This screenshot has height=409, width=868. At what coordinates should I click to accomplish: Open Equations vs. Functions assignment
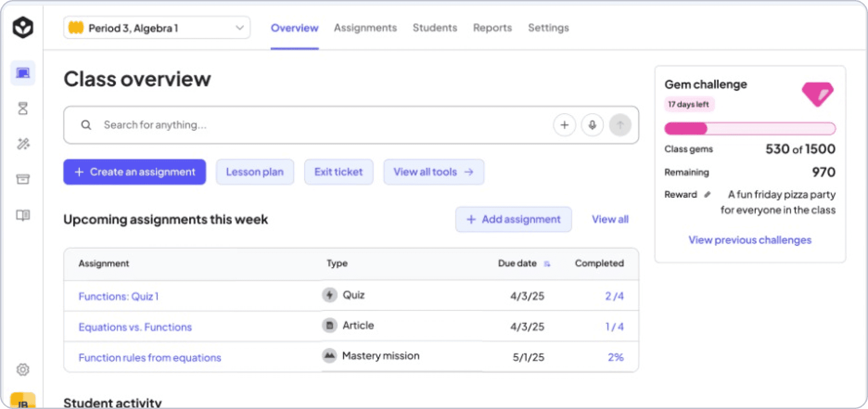[x=135, y=327]
